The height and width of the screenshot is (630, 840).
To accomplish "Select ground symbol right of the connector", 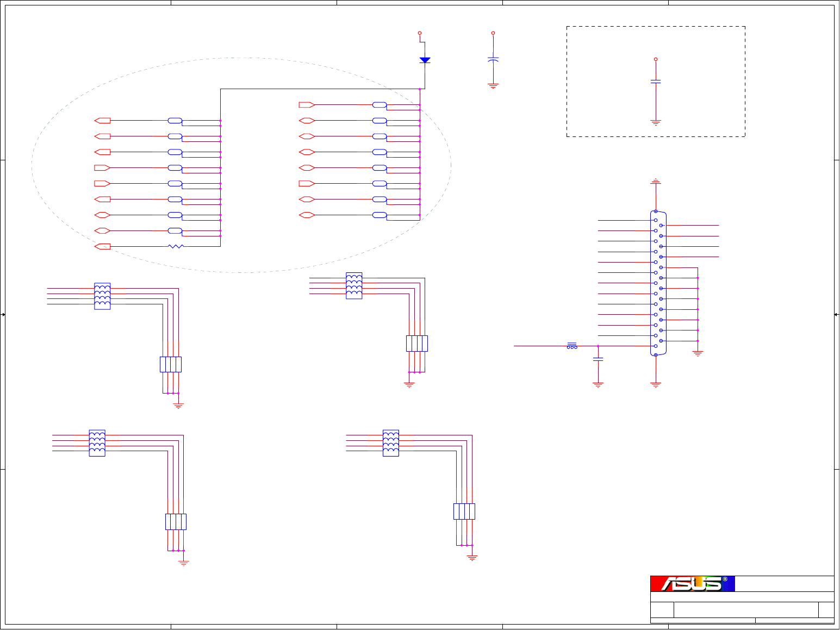I will pyautogui.click(x=698, y=353).
